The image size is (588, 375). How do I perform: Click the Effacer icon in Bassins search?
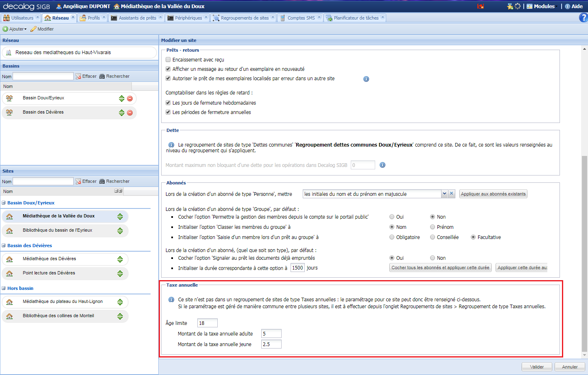78,76
